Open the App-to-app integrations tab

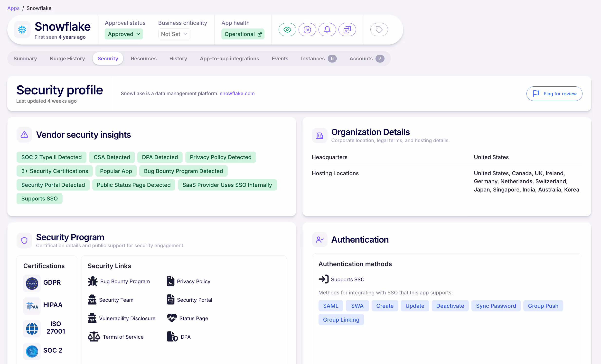coord(229,59)
